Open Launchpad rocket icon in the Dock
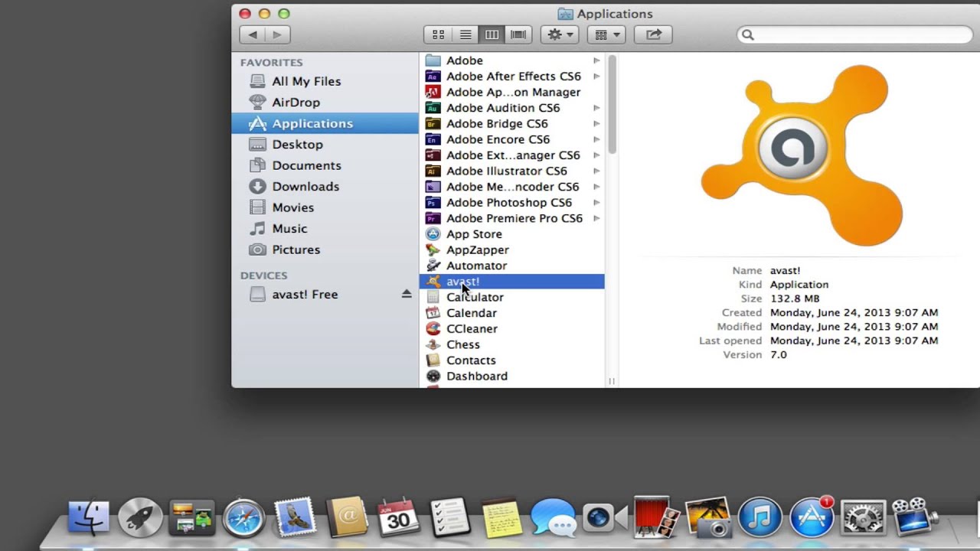The height and width of the screenshot is (551, 980). (x=140, y=518)
